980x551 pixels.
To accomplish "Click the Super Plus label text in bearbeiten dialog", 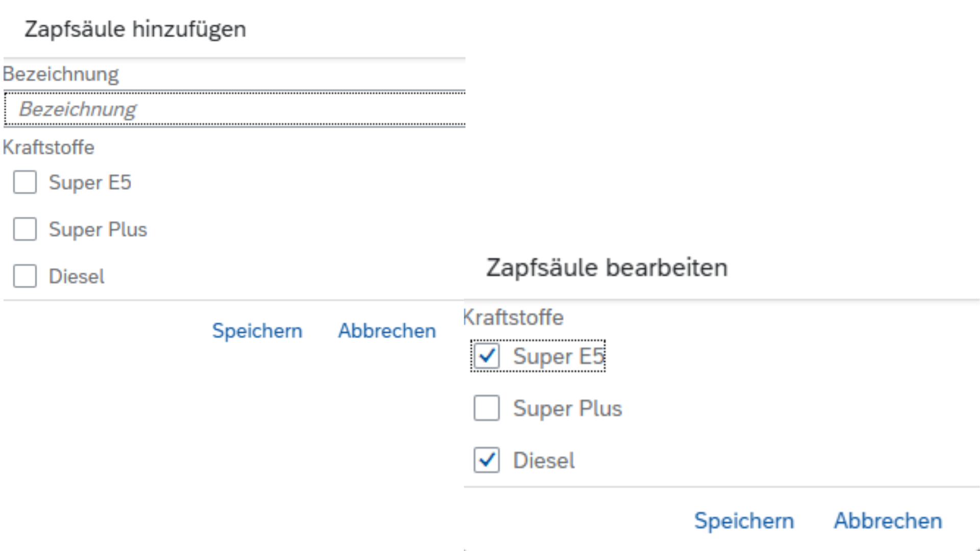I will tap(567, 409).
